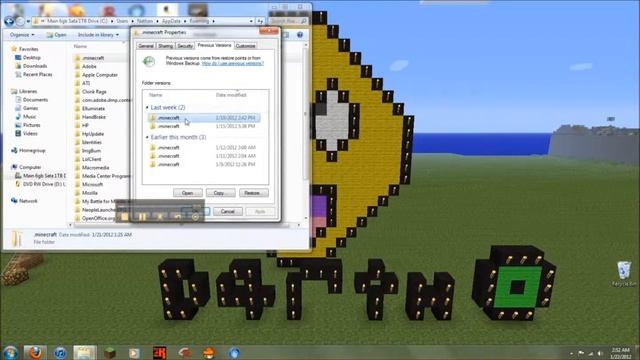The image size is (640, 360).
Task: Select the 1/9/2012 .minecraft version
Action: 204,164
